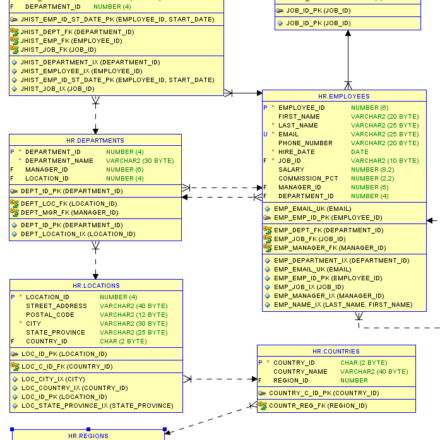Screen dimensions: 440x440
Task: Select the relationship line from job history to HR.DEPARTMENTS
Action: point(96,115)
